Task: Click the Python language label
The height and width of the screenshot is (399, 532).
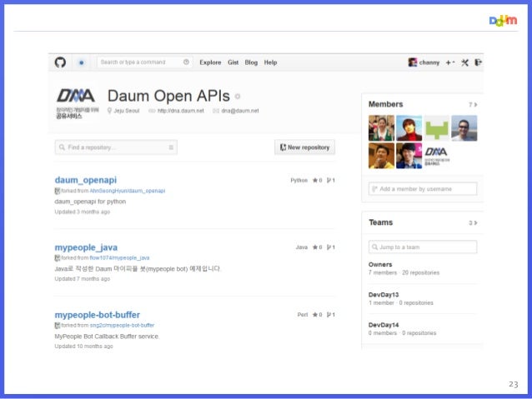Action: (299, 181)
